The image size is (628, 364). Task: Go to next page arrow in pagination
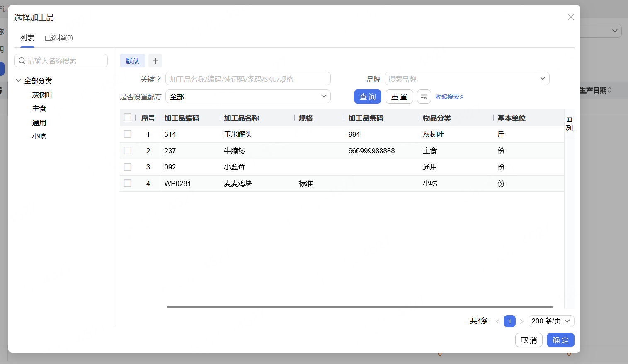(521, 321)
